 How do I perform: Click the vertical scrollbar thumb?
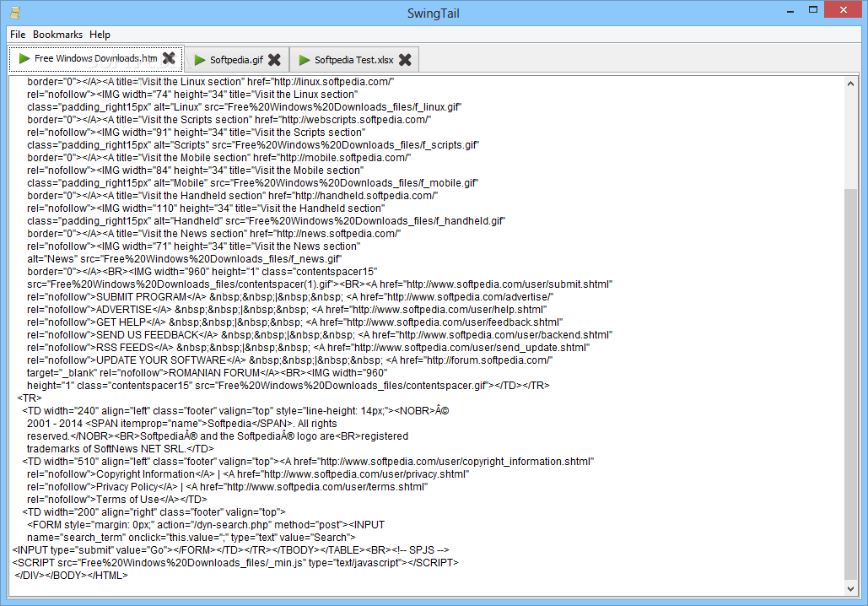pyautogui.click(x=851, y=385)
